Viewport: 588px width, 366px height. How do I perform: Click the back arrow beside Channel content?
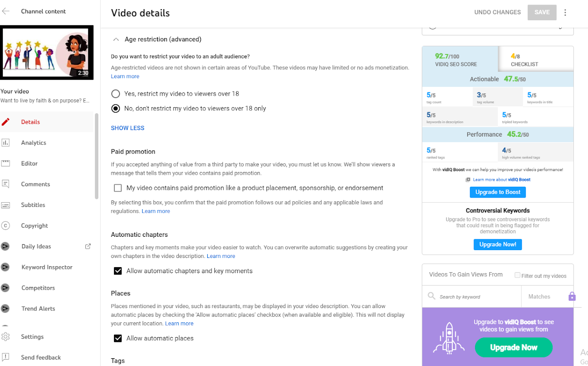pyautogui.click(x=6, y=11)
